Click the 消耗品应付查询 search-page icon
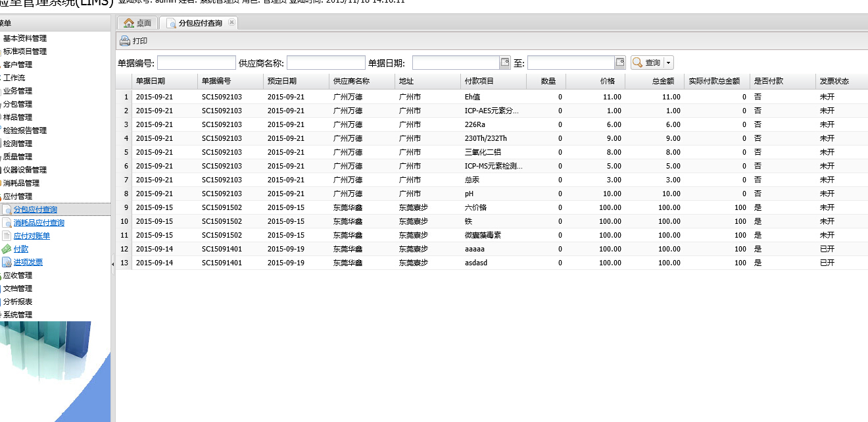Viewport: 868px width, 422px height. pos(7,223)
